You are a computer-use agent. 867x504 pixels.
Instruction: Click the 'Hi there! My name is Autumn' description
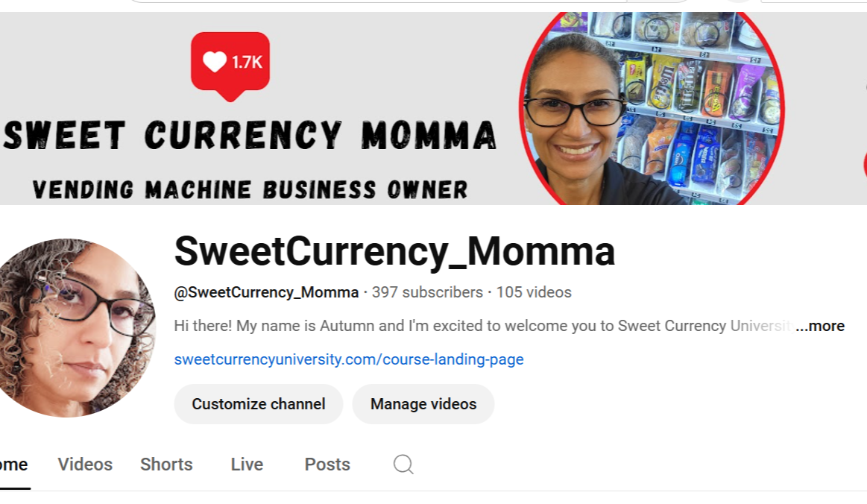click(483, 326)
